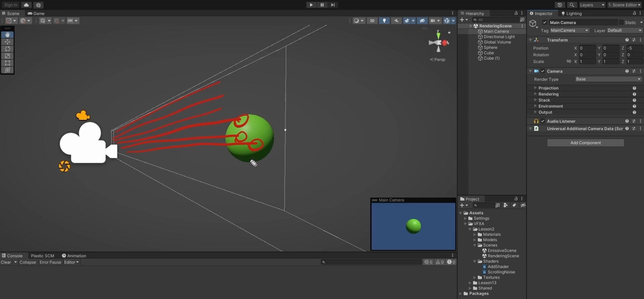
Task: Click the Pause button
Action: click(322, 5)
